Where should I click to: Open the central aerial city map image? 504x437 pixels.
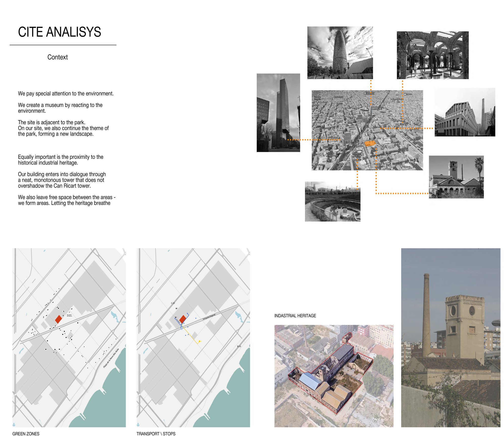pos(367,130)
